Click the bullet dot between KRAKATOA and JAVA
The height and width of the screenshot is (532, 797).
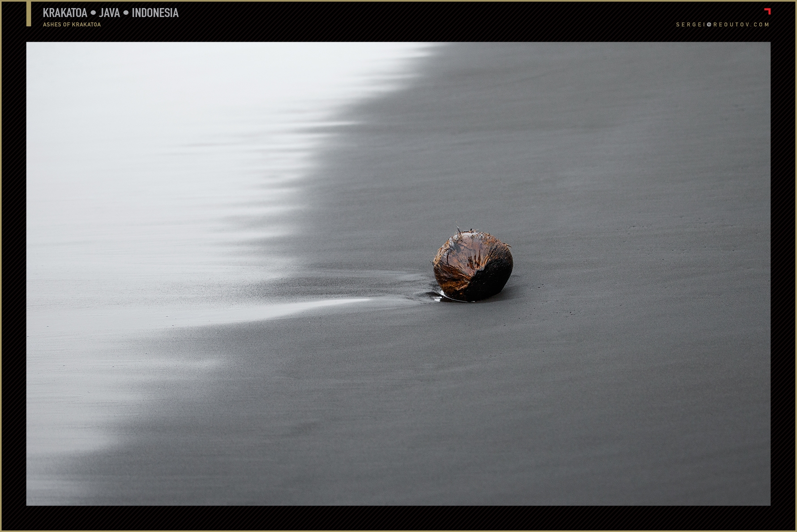[93, 13]
